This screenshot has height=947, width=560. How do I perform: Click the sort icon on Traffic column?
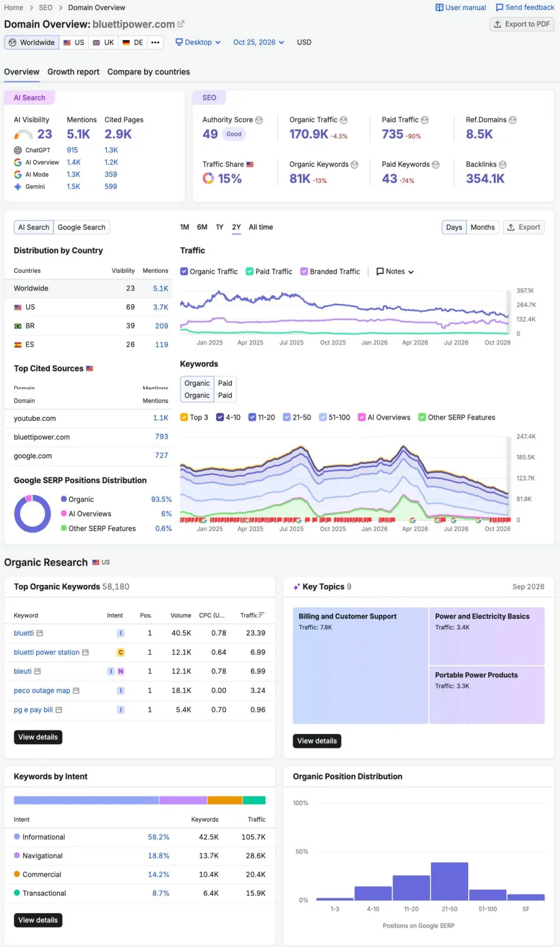tap(262, 616)
